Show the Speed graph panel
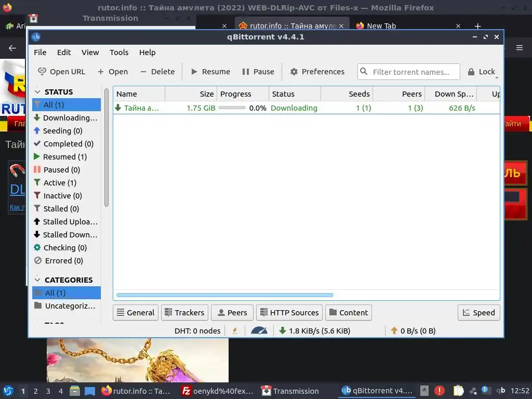Screen dimensions: 532x399 tap(478, 312)
